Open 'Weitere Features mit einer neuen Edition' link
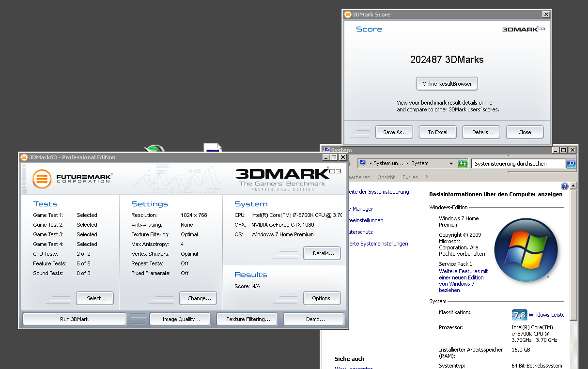 click(x=464, y=281)
